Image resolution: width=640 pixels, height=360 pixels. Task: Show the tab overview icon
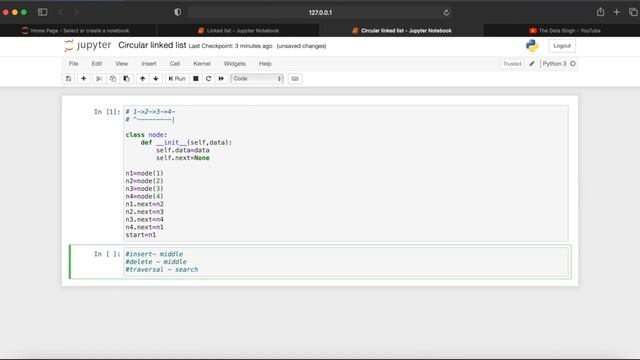(x=633, y=12)
